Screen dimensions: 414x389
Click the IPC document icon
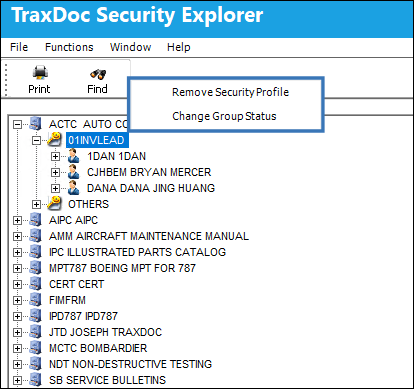pos(36,252)
